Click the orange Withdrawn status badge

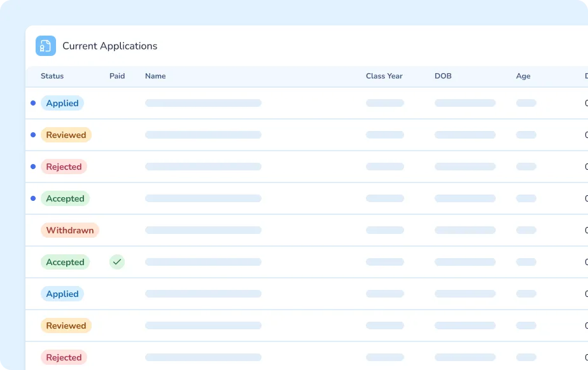coord(70,230)
